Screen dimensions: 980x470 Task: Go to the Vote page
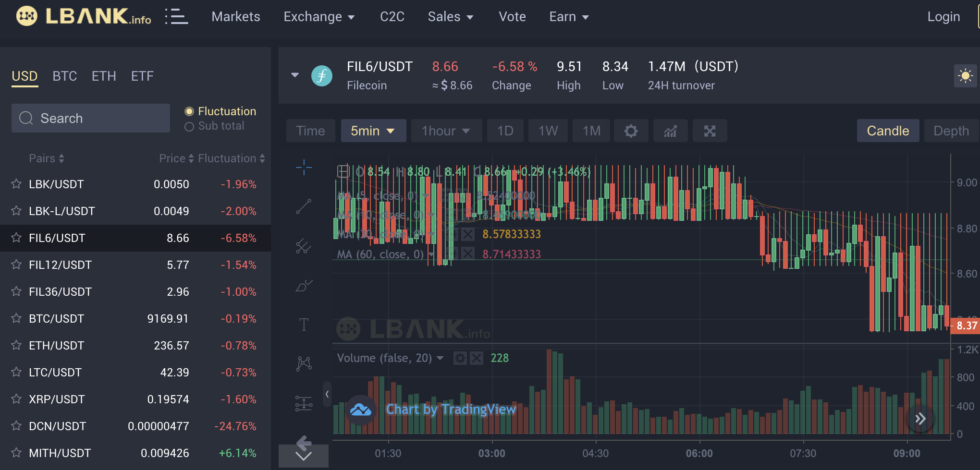(x=512, y=17)
